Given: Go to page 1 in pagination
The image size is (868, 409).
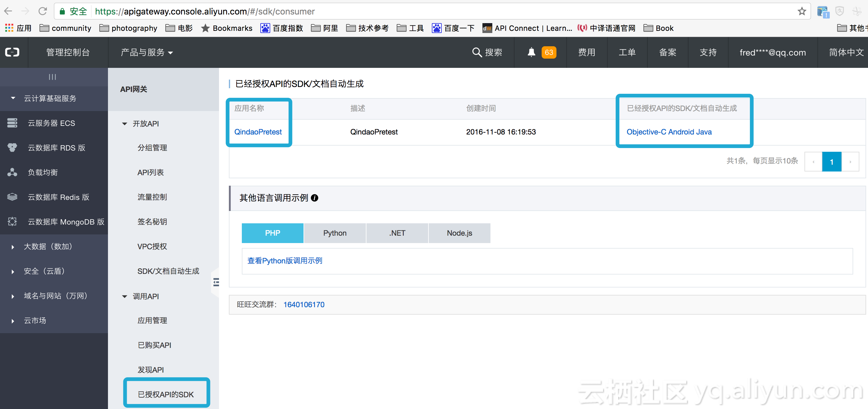Looking at the screenshot, I should click(832, 162).
